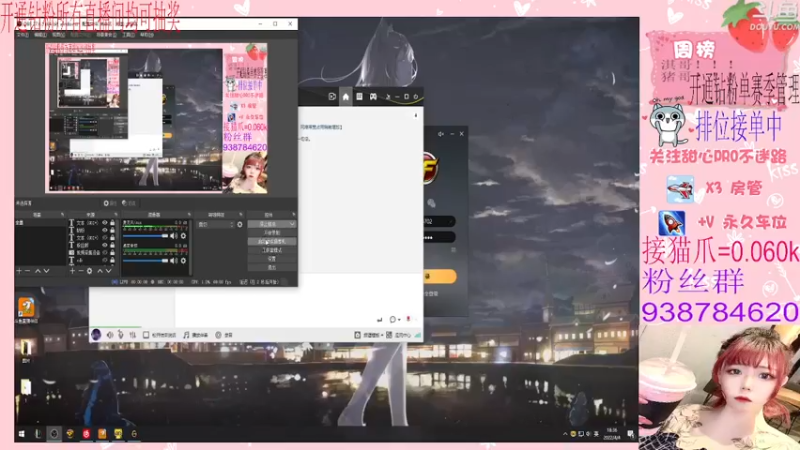
Task: Undock the OBS Controls panel via header icon
Action: (293, 215)
